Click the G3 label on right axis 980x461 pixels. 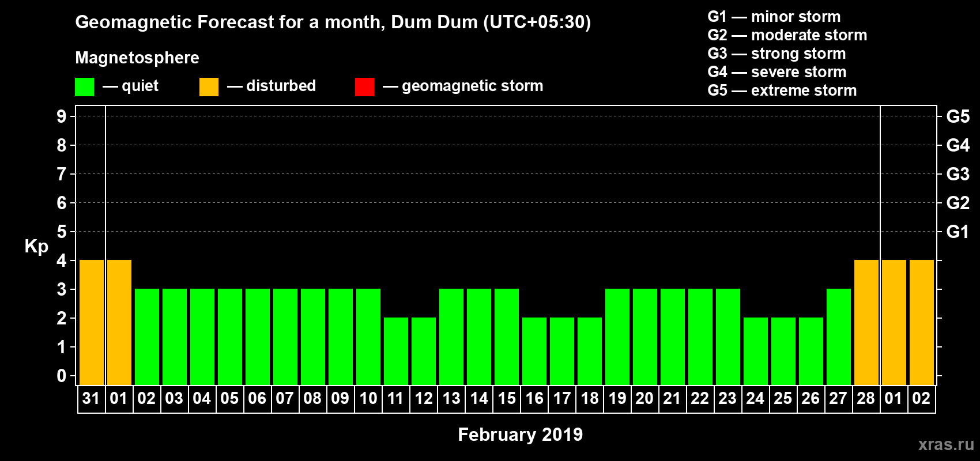958,174
